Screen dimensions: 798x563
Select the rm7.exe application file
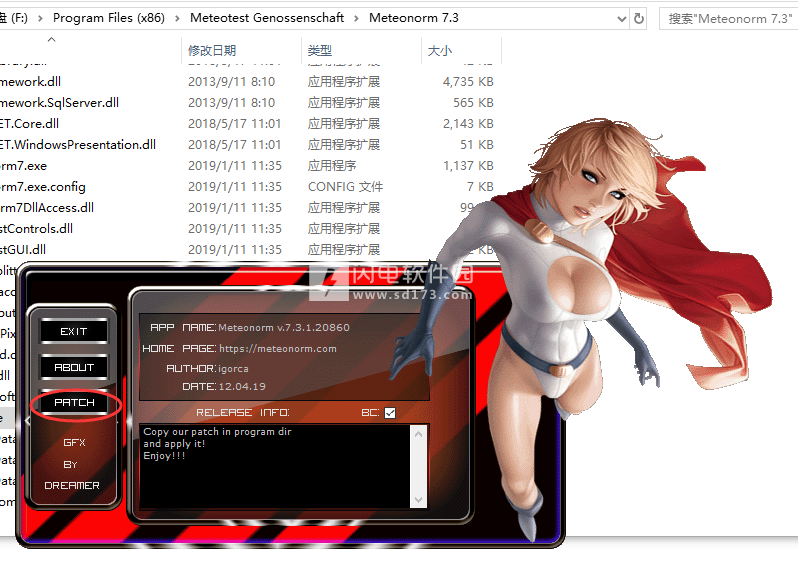23,166
